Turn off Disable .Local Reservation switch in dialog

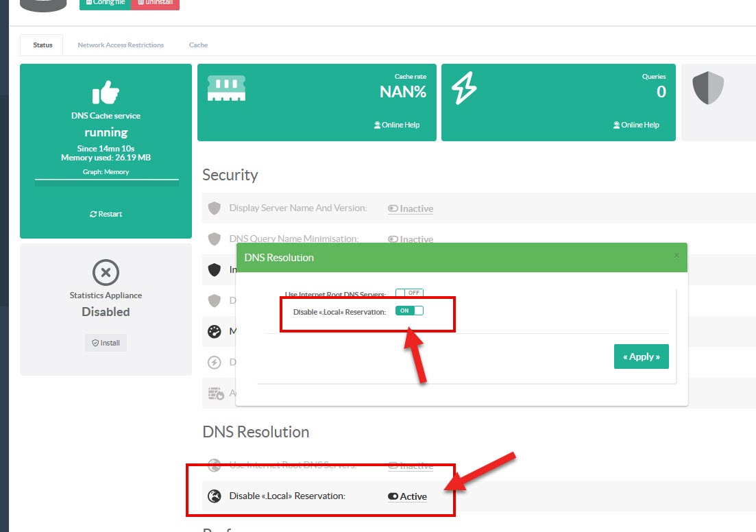pyautogui.click(x=409, y=311)
